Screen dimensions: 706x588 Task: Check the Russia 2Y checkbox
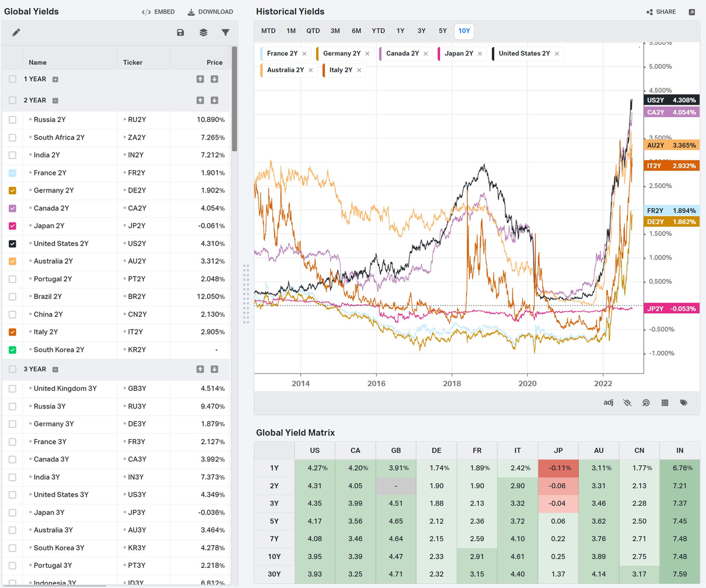12,119
